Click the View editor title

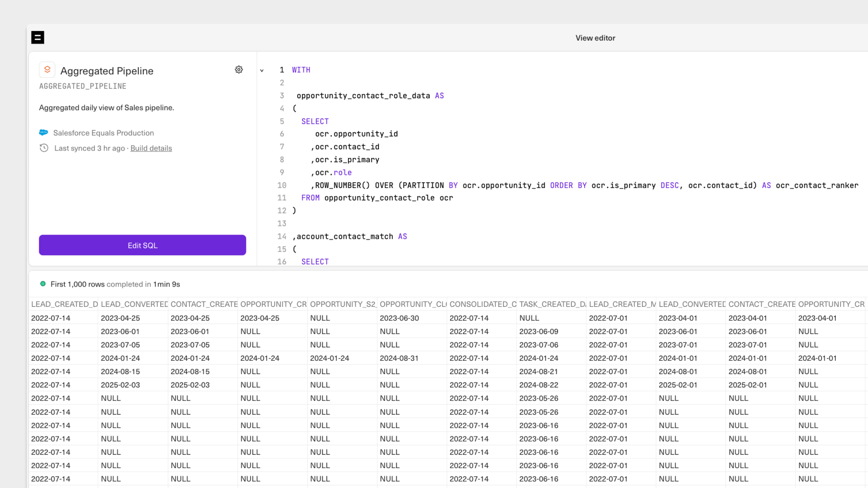click(595, 38)
